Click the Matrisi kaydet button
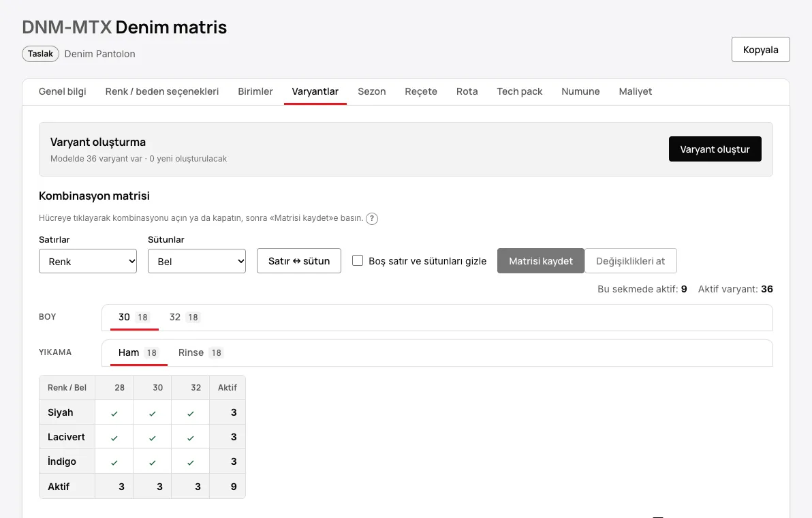 pos(541,261)
